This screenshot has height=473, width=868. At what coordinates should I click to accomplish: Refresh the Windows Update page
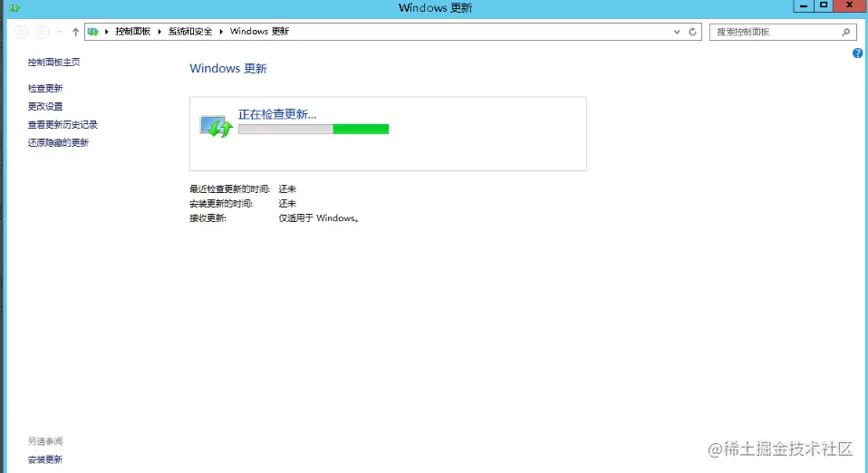[x=692, y=32]
